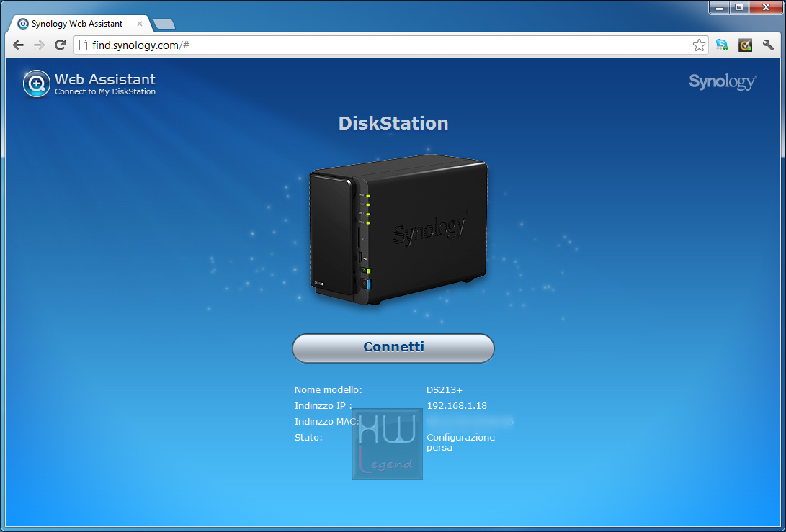786x532 pixels.
Task: Click the DiskStation heading
Action: point(393,123)
